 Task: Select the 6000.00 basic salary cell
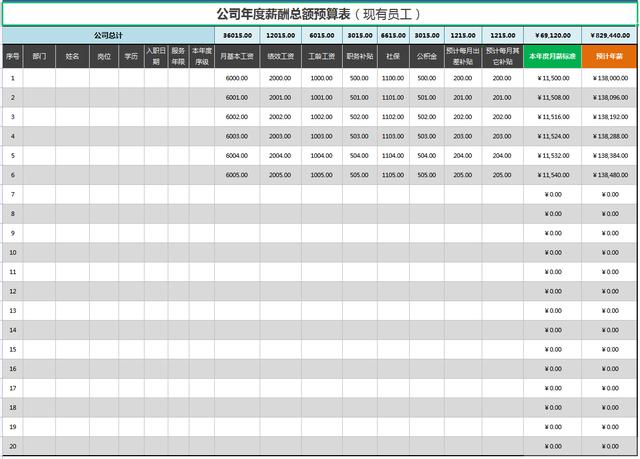[x=237, y=78]
